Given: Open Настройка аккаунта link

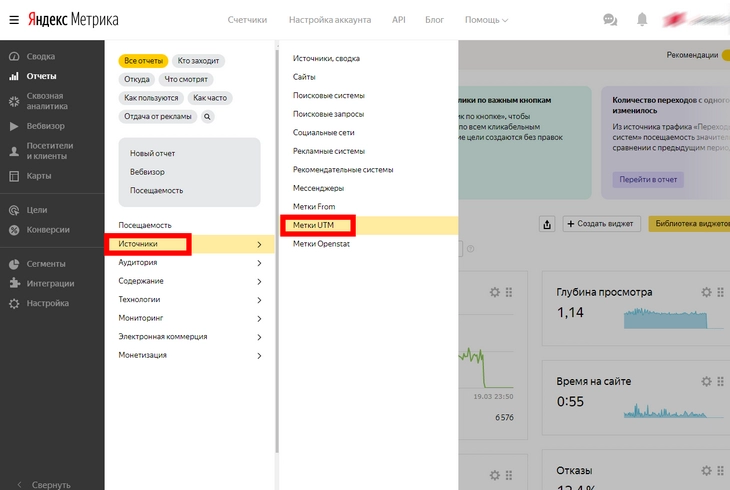Looking at the screenshot, I should 330,20.
